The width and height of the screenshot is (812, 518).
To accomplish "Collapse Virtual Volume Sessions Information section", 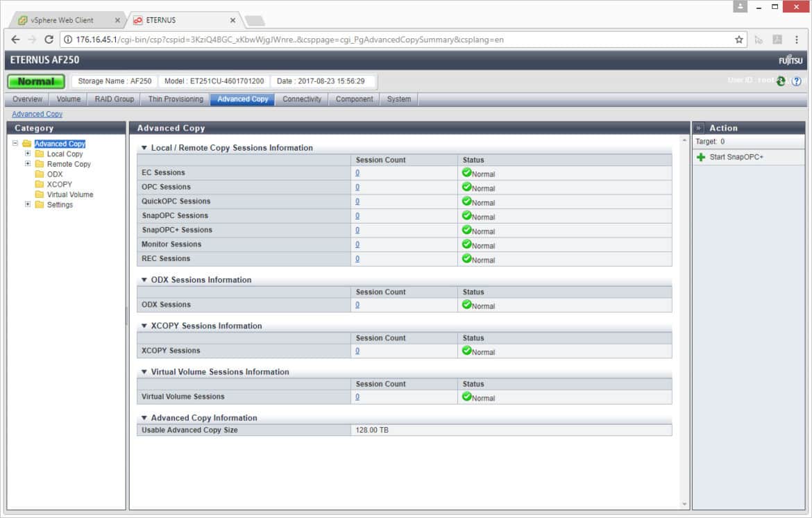I will coord(144,372).
